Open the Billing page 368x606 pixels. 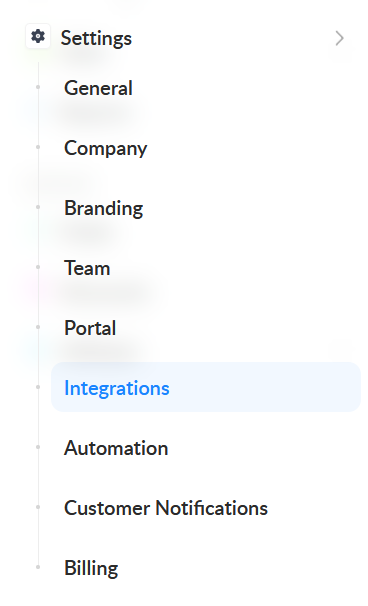pyautogui.click(x=91, y=569)
